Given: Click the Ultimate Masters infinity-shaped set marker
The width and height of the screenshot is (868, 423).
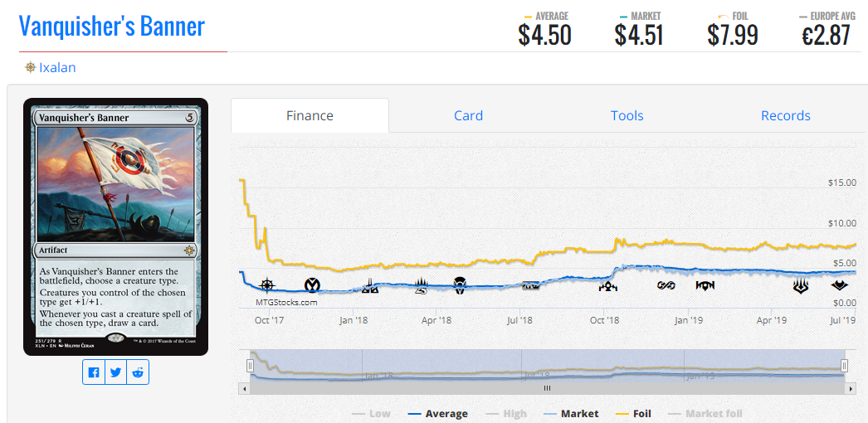Looking at the screenshot, I should pos(665,286).
